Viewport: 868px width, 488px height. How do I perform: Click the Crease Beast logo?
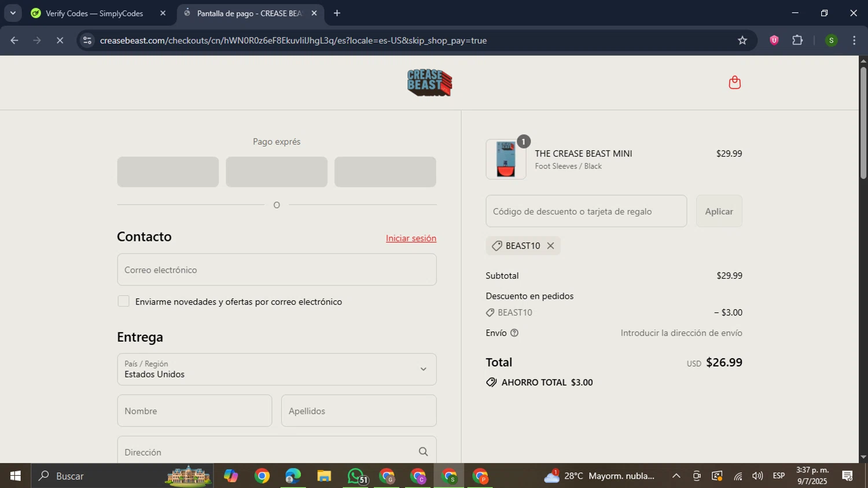429,82
